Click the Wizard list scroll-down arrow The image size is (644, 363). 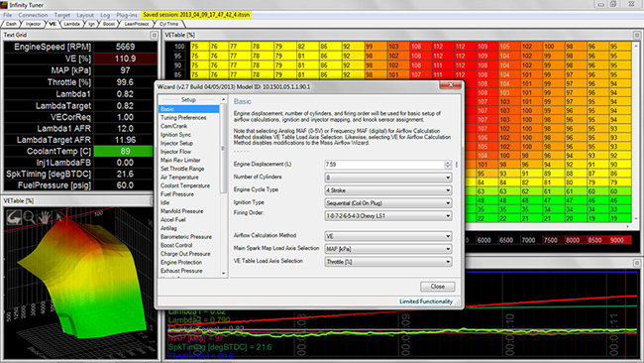[x=224, y=274]
